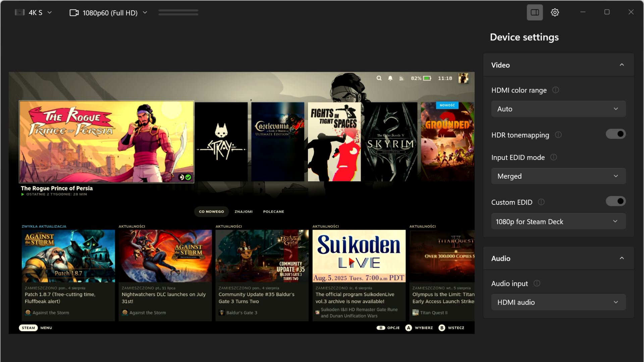Select the Stray game cover

click(221, 142)
